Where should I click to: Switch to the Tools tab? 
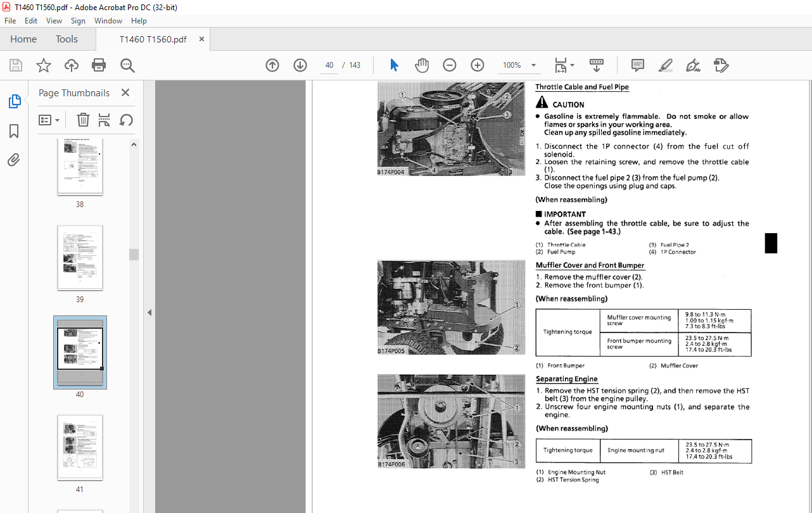[x=67, y=39]
